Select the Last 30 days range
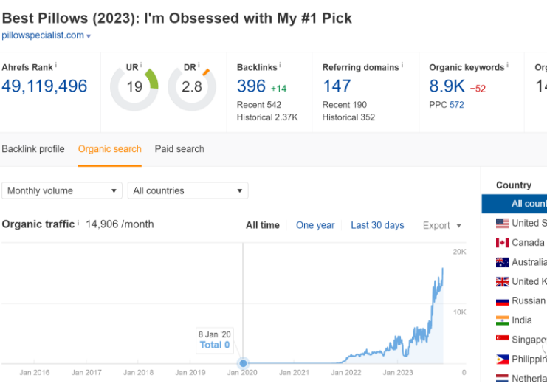 pyautogui.click(x=377, y=225)
